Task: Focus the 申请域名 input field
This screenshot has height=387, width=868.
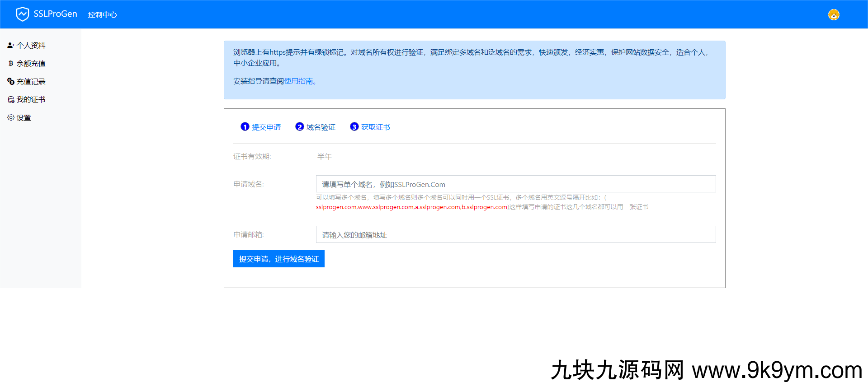Action: click(515, 184)
